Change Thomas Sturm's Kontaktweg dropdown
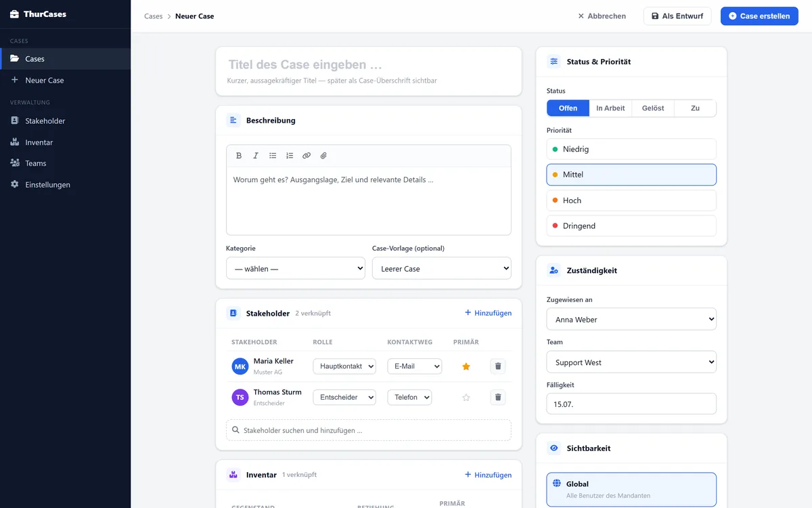812x508 pixels. 409,398
